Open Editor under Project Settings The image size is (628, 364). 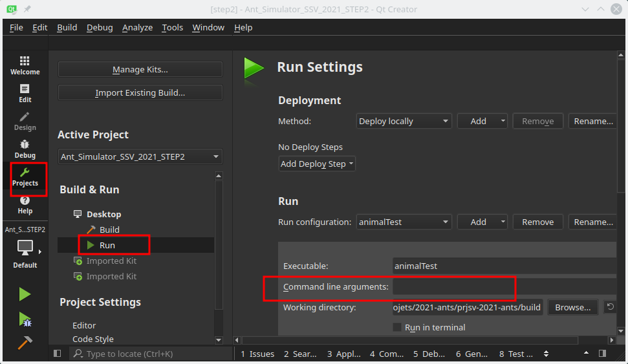click(x=84, y=325)
